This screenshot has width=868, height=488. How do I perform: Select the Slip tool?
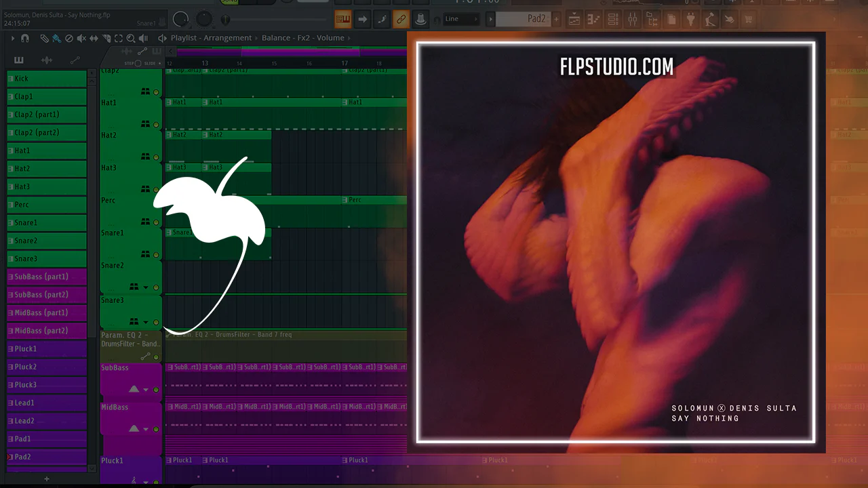[94, 39]
